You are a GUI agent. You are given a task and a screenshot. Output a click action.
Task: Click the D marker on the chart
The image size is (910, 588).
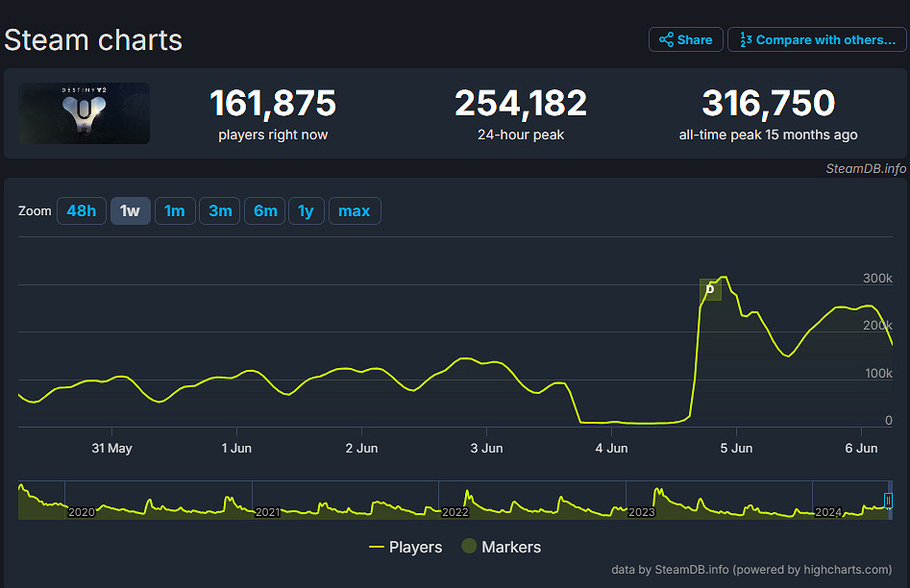[710, 289]
